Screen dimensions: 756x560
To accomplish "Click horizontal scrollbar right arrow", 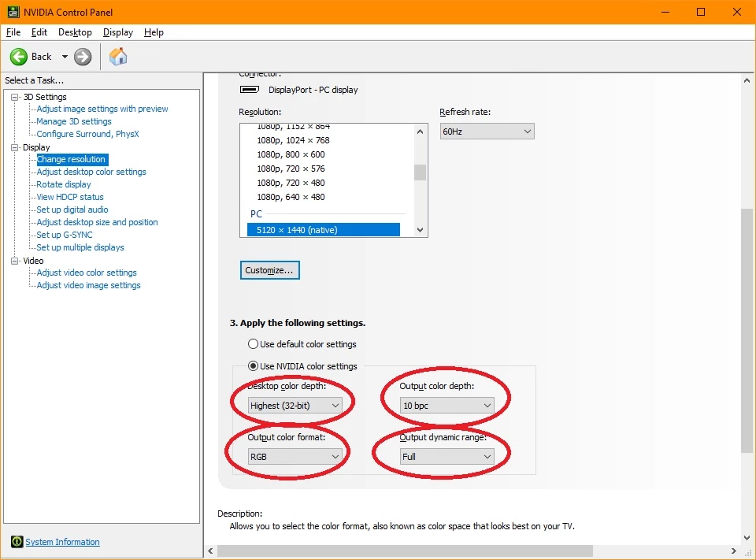I will point(734,551).
